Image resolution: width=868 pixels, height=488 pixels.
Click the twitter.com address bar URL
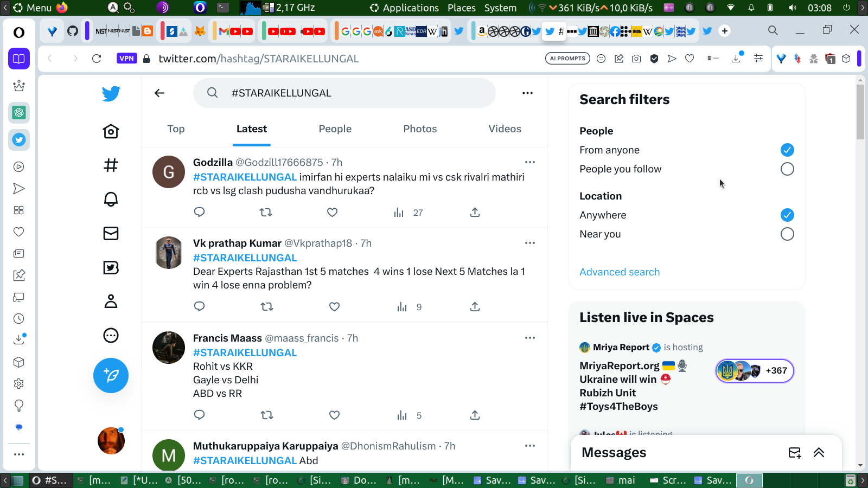pyautogui.click(x=259, y=59)
